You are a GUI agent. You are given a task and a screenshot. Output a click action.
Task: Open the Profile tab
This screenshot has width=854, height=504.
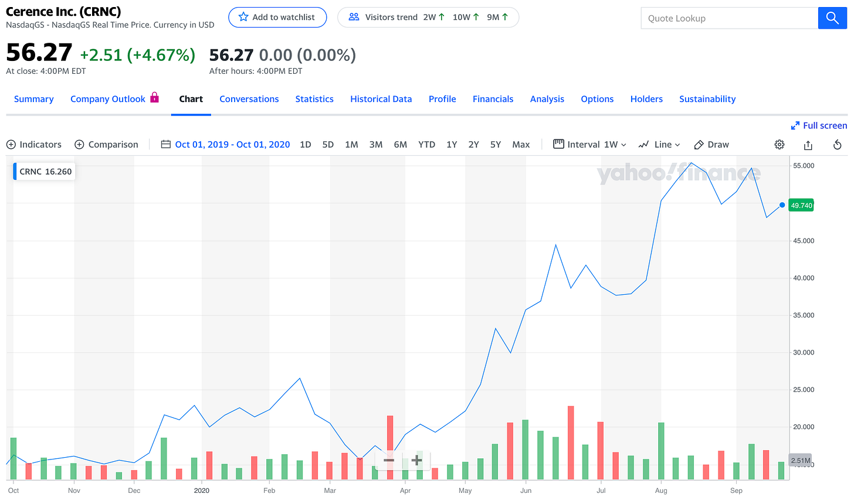[442, 99]
